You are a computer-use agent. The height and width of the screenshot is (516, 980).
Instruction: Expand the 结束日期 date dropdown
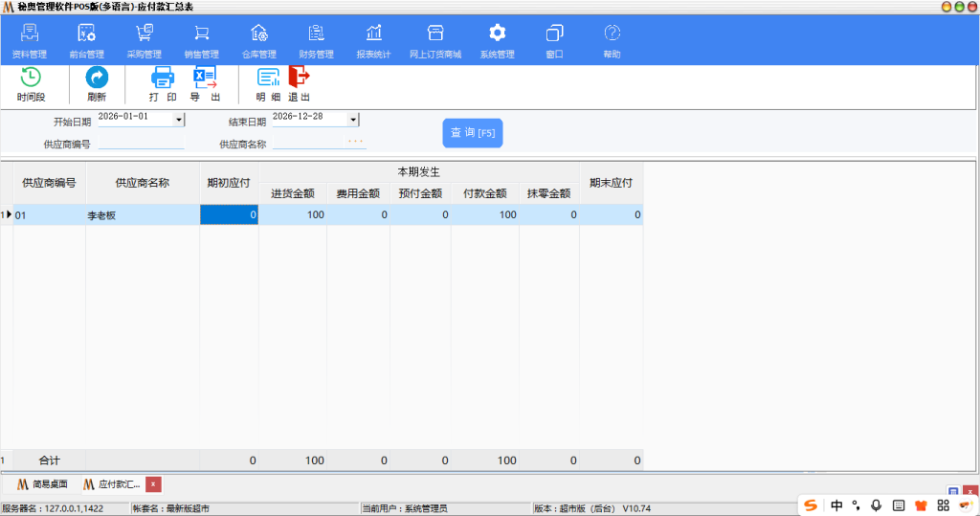(x=353, y=120)
